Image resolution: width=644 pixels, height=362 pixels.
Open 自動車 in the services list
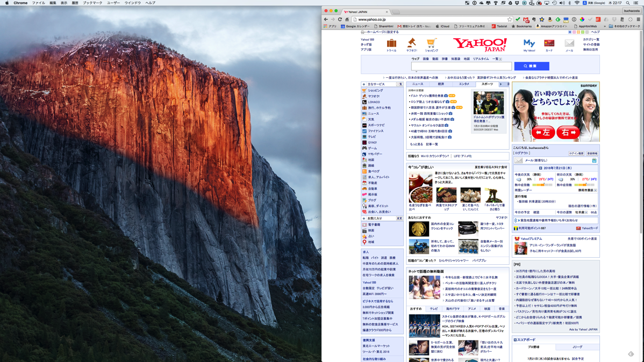click(x=373, y=189)
